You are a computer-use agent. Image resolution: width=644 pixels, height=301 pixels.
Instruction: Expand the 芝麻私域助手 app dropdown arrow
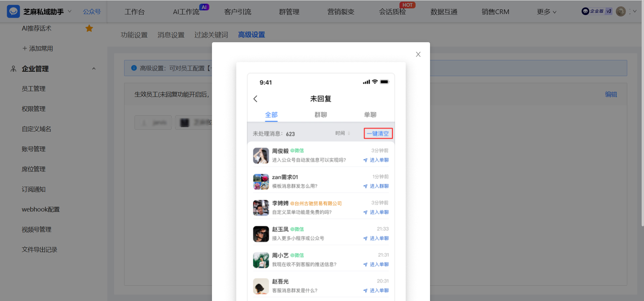point(70,11)
